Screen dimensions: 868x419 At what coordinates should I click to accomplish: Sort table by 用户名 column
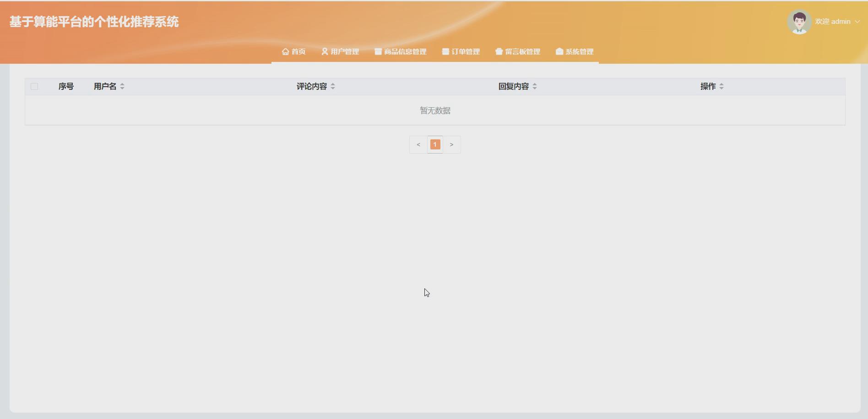click(122, 86)
